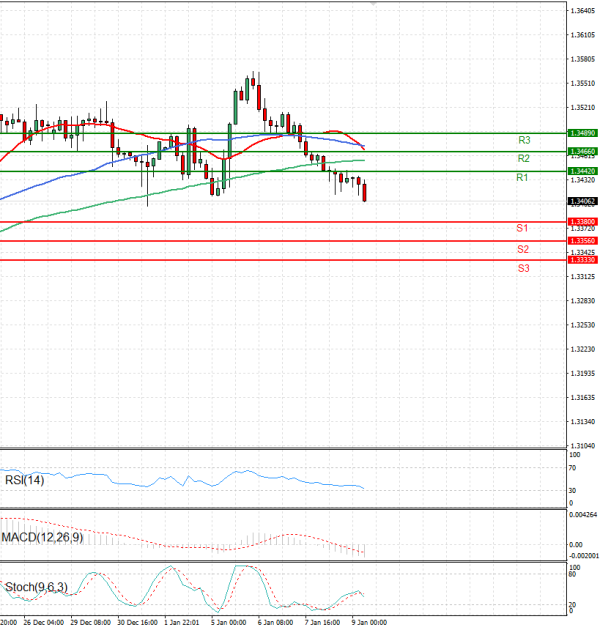Click the R2 resistance label
This screenshot has width=600, height=630.
click(x=523, y=159)
